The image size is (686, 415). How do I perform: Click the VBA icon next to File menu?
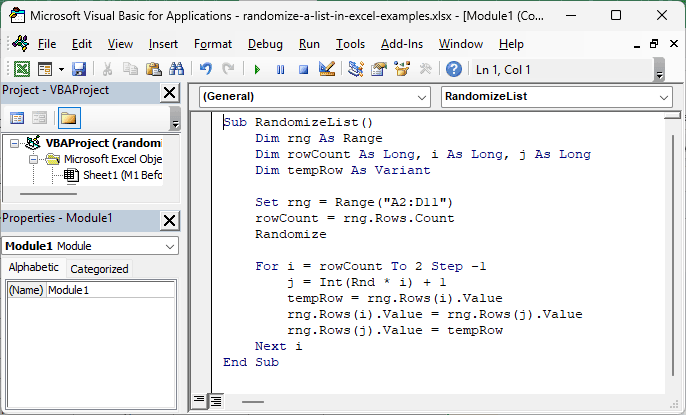pos(21,43)
